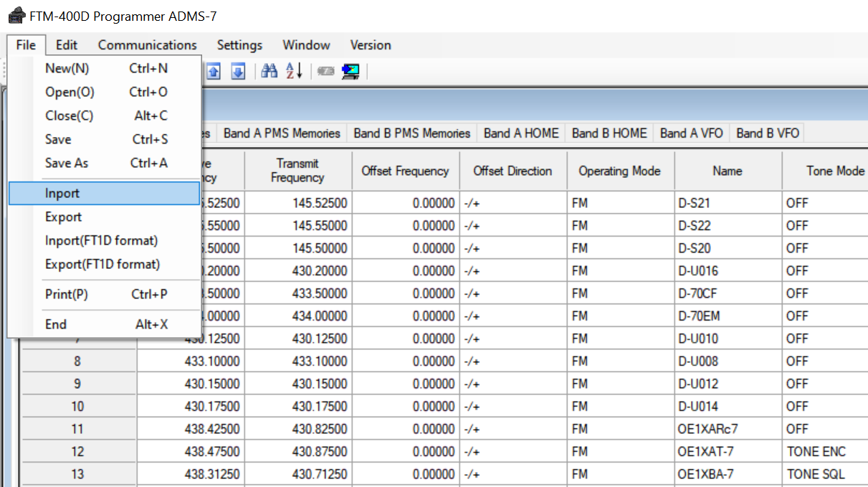Click transmit frequency cell 145.52500
This screenshot has width=868, height=487.
click(297, 203)
